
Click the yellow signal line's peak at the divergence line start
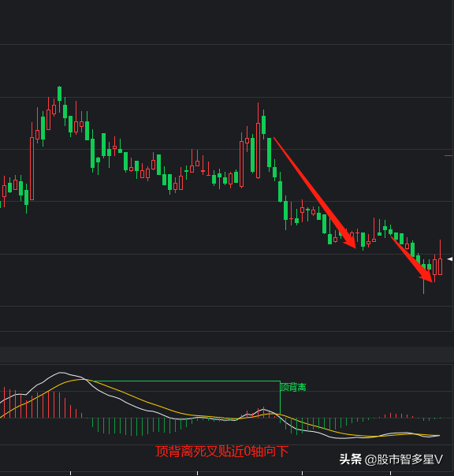[x=83, y=380]
